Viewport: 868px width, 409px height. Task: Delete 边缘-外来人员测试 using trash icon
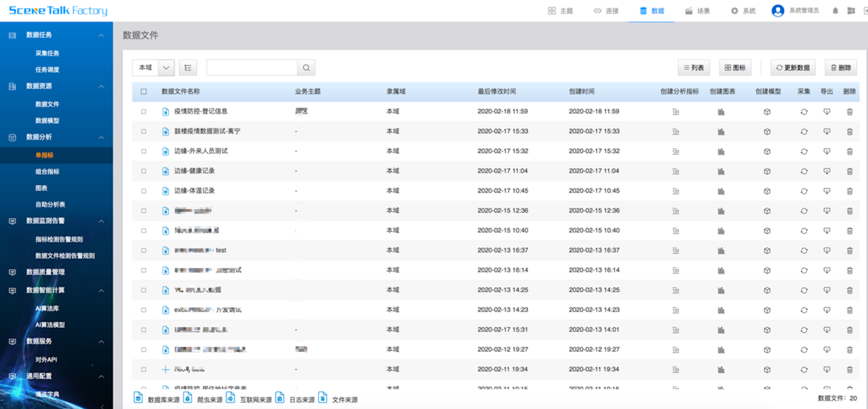click(850, 151)
